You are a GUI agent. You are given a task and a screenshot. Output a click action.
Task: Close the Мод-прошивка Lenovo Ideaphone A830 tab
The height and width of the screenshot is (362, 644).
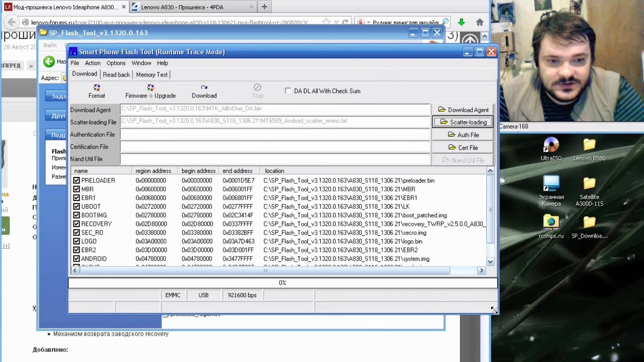pos(124,7)
